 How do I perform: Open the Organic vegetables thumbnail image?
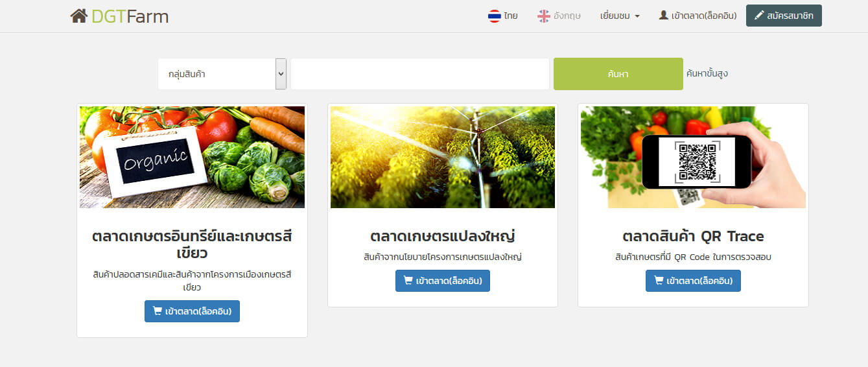pyautogui.click(x=192, y=157)
